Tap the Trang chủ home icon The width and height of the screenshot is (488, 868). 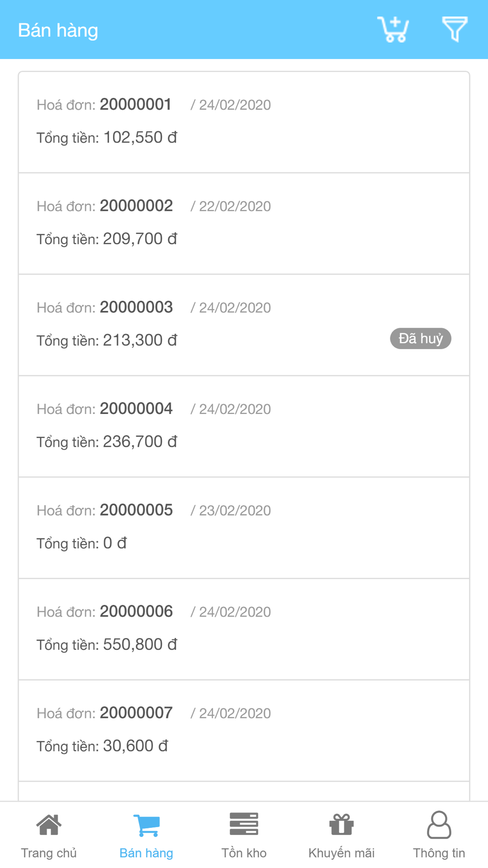49,825
